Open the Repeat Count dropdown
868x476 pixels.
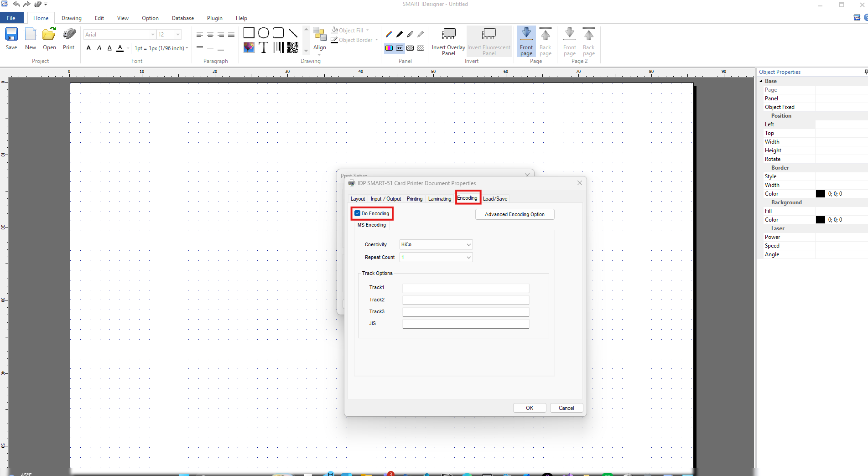pyautogui.click(x=436, y=257)
